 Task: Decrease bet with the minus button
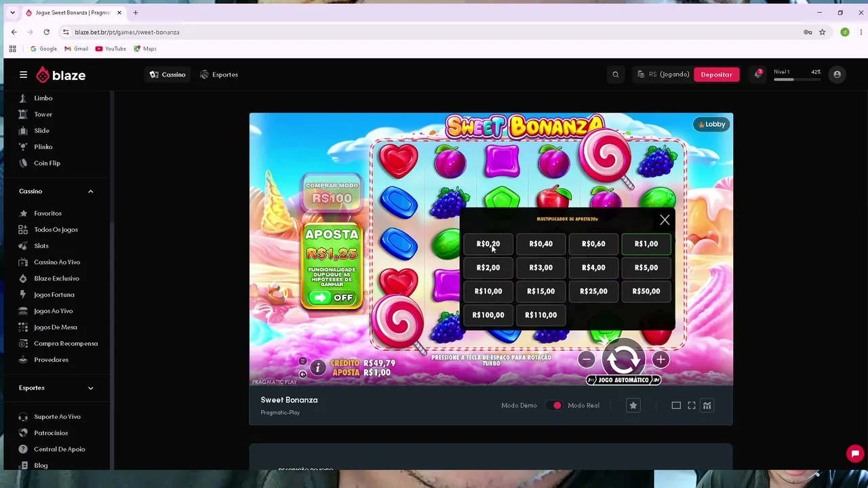click(x=587, y=359)
